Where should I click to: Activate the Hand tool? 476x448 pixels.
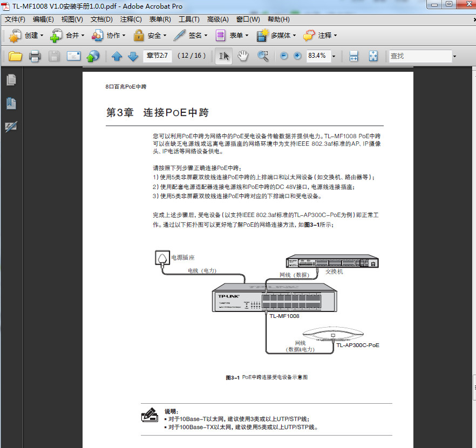243,56
